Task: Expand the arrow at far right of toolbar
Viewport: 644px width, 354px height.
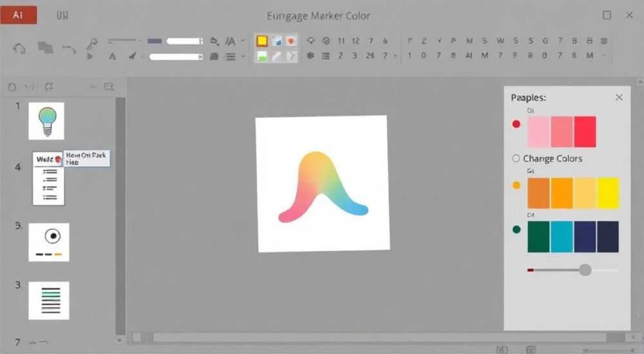Action: [605, 55]
